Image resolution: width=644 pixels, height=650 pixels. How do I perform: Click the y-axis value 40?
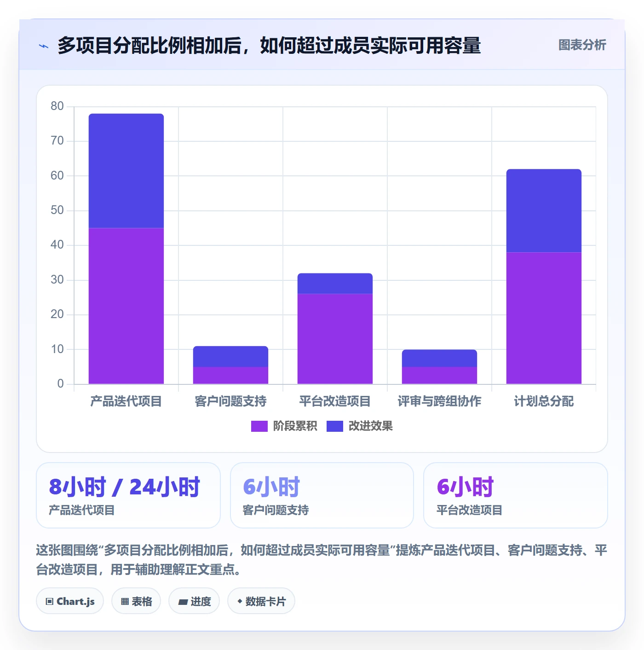57,245
